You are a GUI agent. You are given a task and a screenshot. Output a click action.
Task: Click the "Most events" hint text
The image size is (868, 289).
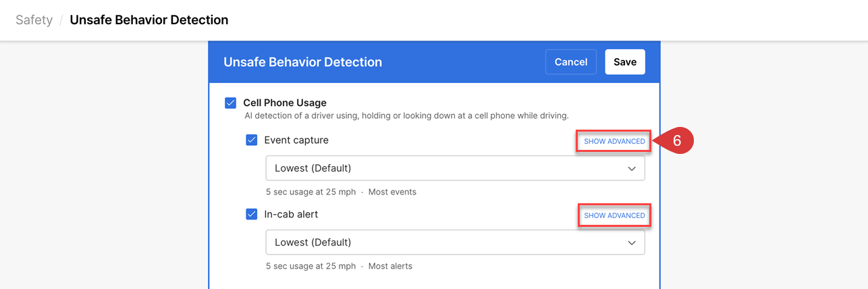click(392, 192)
